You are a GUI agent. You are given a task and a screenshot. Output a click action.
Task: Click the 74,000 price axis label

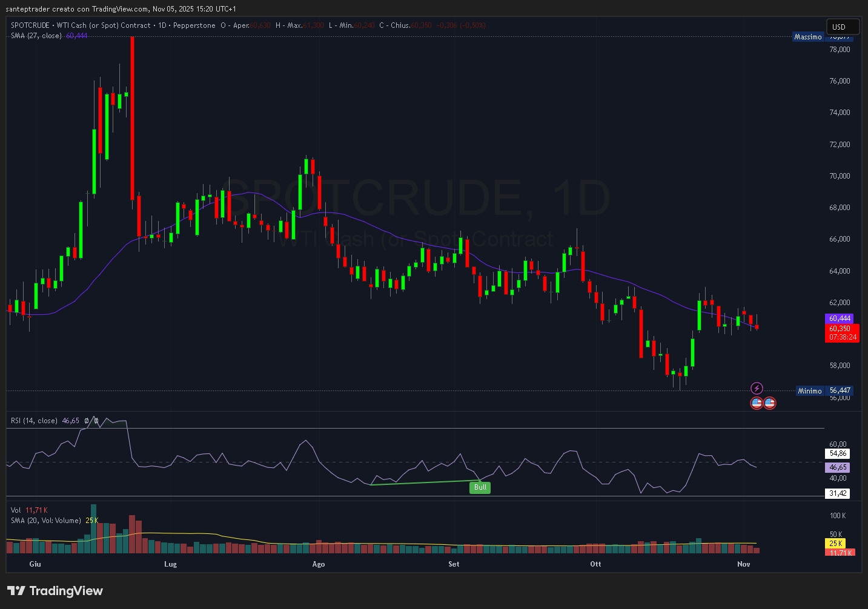click(840, 113)
